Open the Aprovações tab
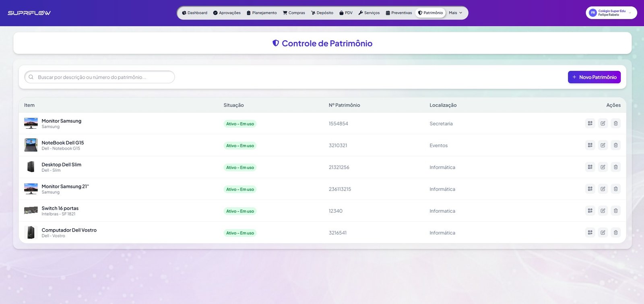The height and width of the screenshot is (304, 644). pyautogui.click(x=227, y=13)
